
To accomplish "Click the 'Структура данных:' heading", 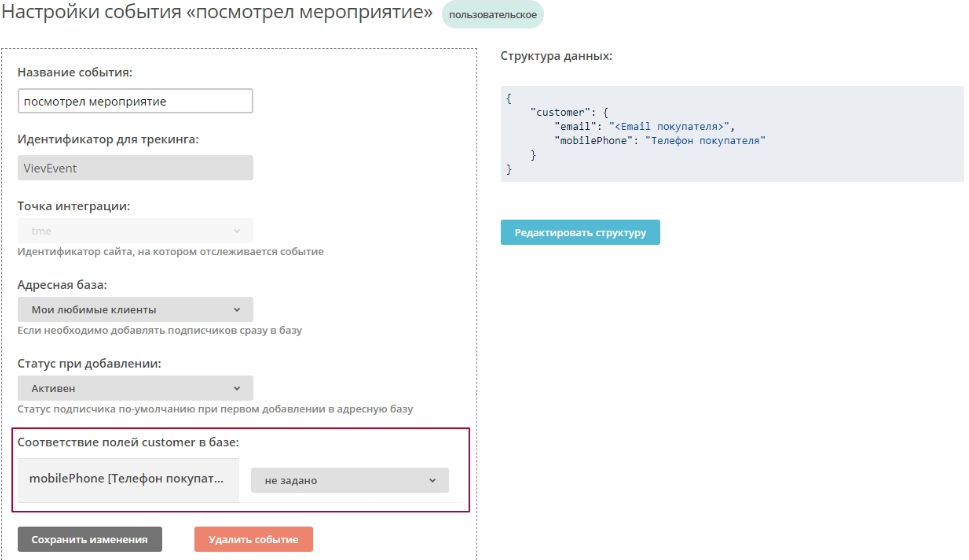I will coord(556,56).
